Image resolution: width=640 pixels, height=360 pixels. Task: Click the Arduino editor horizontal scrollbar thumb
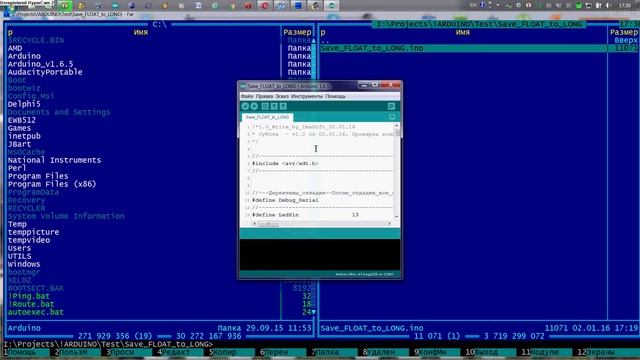(x=268, y=224)
